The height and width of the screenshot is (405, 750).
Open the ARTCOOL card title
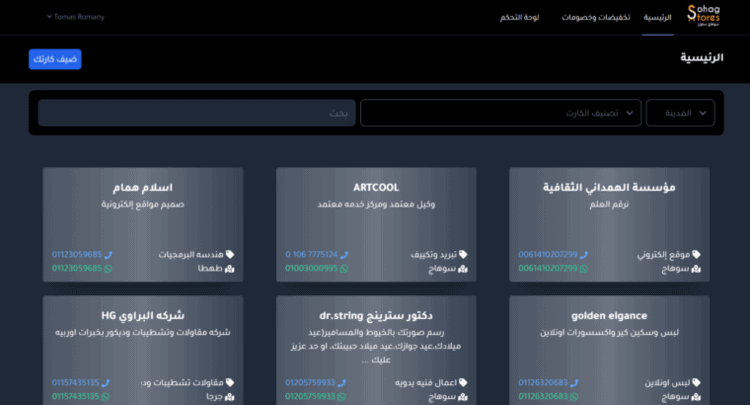coord(376,187)
